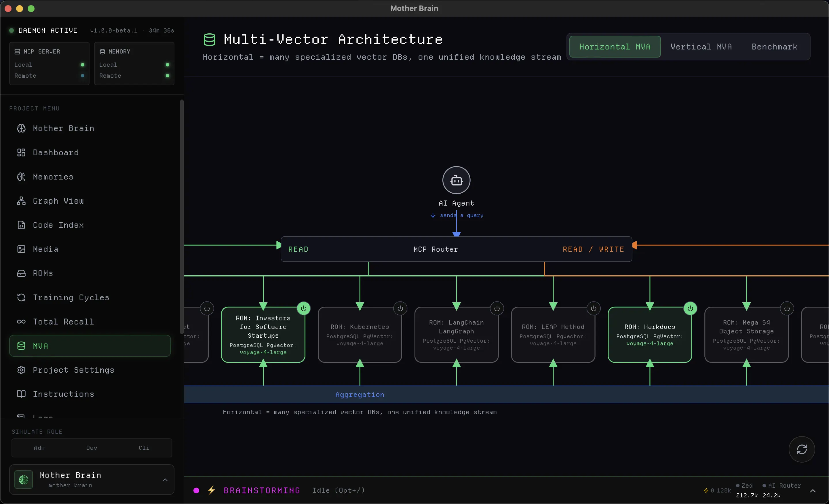The width and height of the screenshot is (829, 504).
Task: Open Training Cycles menu item
Action: pyautogui.click(x=90, y=297)
